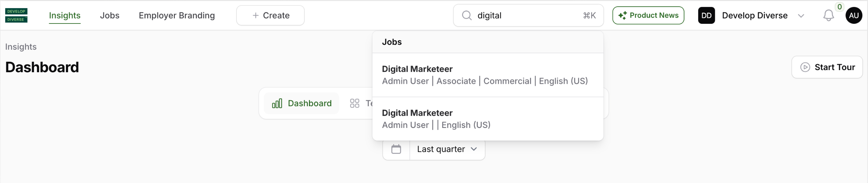Click the search magnifier icon

(x=467, y=15)
